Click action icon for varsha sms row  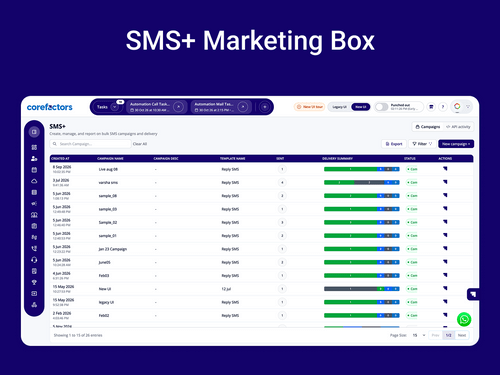pyautogui.click(x=445, y=182)
